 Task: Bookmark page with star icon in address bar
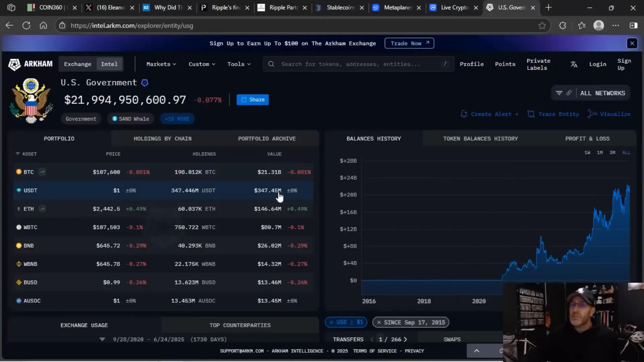click(542, 25)
